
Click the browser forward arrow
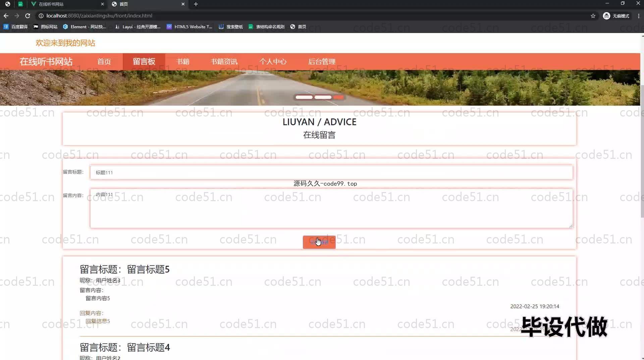point(17,16)
